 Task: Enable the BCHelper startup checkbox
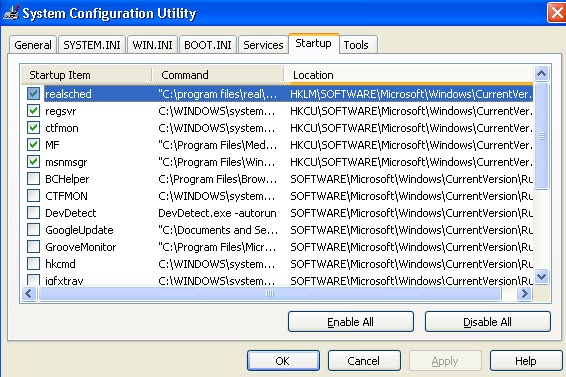[34, 179]
